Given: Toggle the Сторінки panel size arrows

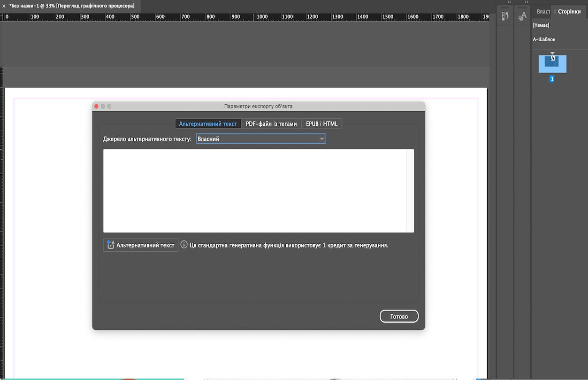Looking at the screenshot, I should pos(555,11).
